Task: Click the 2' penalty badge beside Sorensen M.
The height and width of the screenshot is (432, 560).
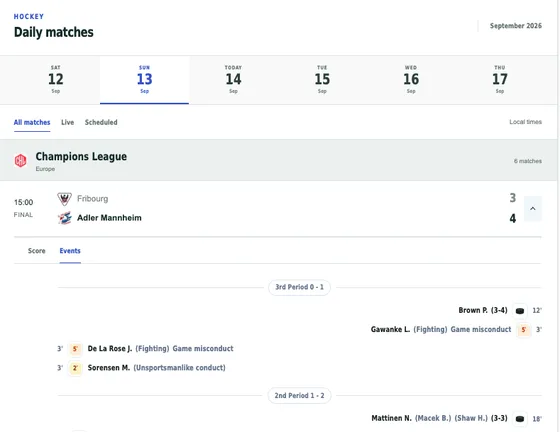Action: point(75,368)
